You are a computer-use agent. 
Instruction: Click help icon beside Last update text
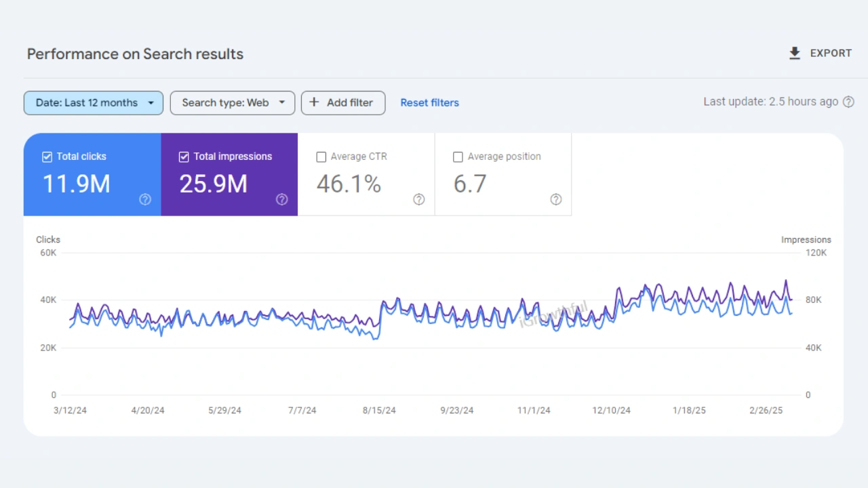848,102
